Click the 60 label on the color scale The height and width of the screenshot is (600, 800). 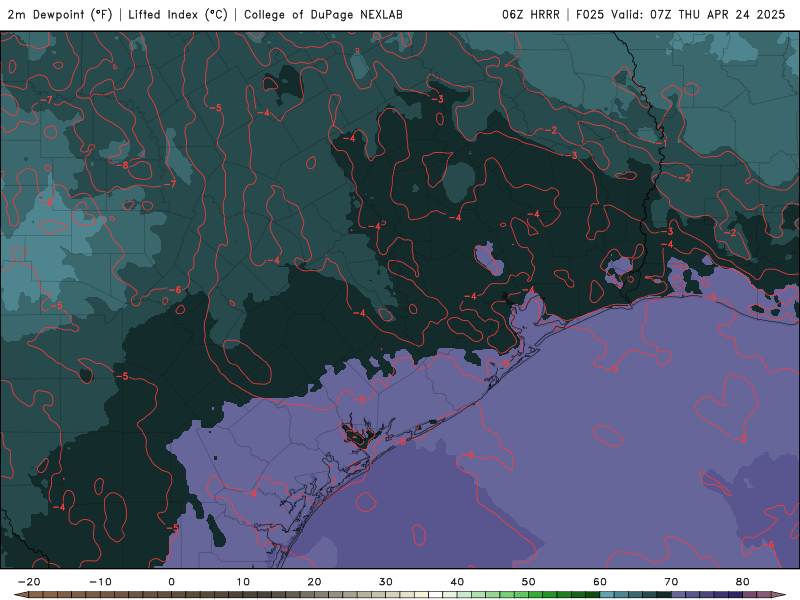pos(600,582)
